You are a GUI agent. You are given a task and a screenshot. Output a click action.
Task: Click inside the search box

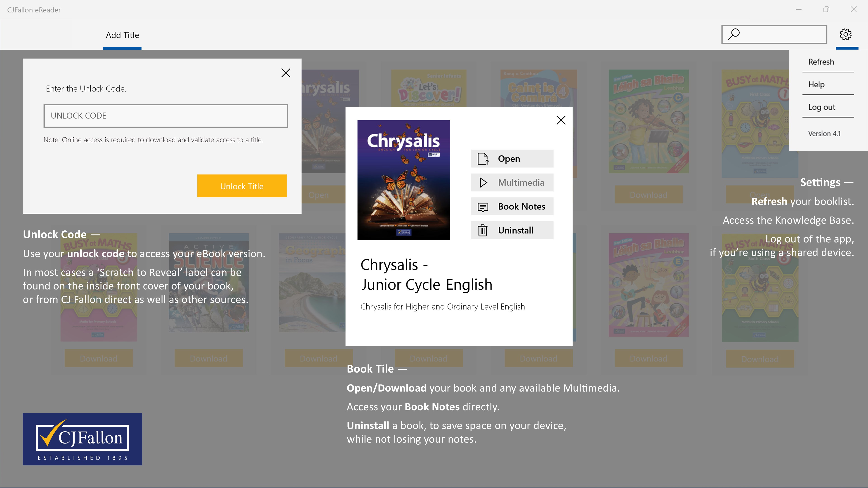[782, 34]
